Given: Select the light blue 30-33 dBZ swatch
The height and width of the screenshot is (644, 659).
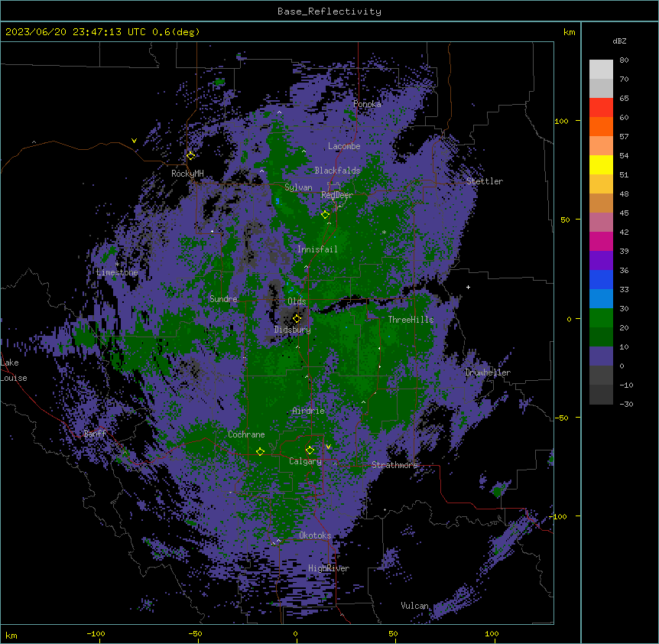Looking at the screenshot, I should pos(601,299).
